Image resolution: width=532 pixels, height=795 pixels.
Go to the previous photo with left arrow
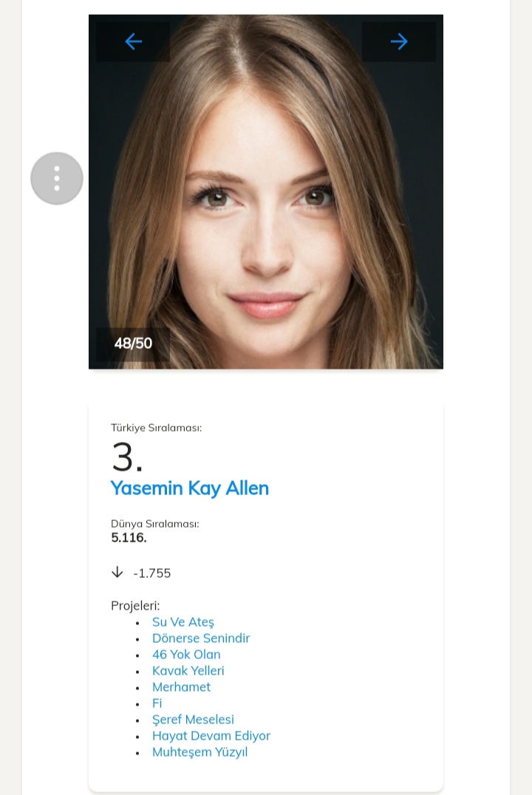pos(133,41)
